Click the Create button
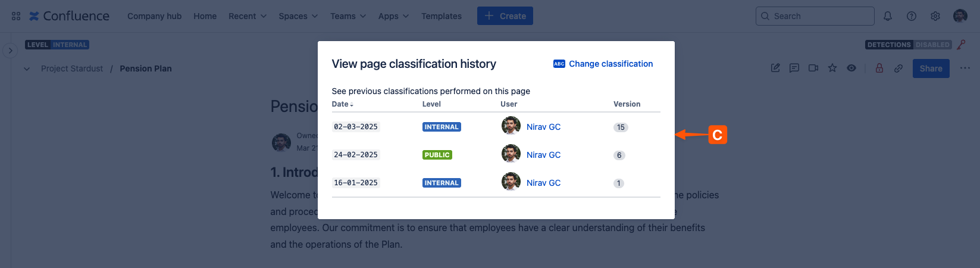The image size is (980, 268). [x=505, y=16]
